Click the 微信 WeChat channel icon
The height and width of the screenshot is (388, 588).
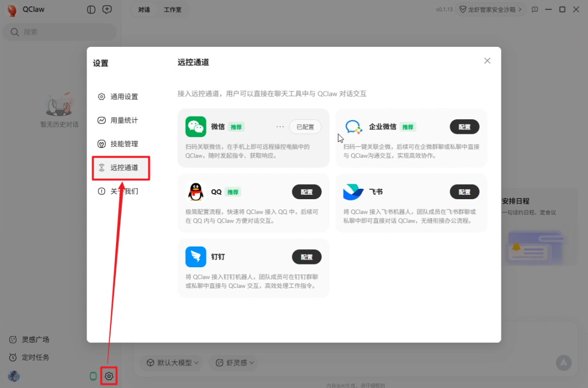click(x=195, y=126)
